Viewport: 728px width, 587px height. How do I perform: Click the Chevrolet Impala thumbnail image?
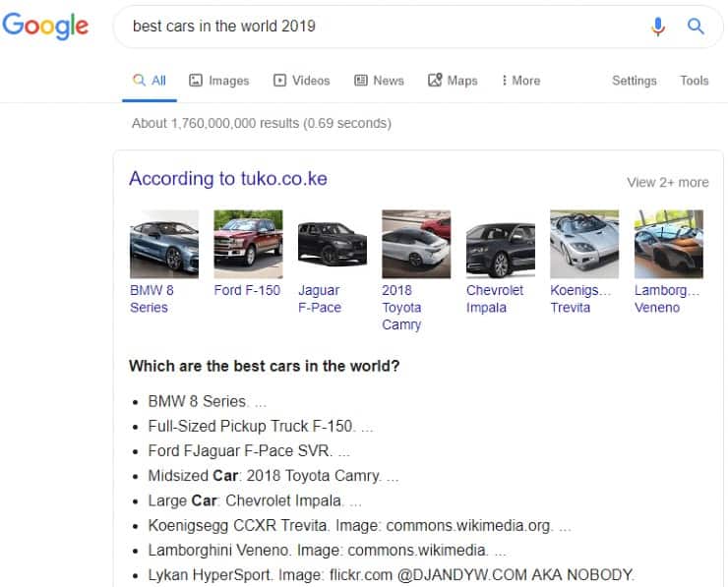point(501,244)
